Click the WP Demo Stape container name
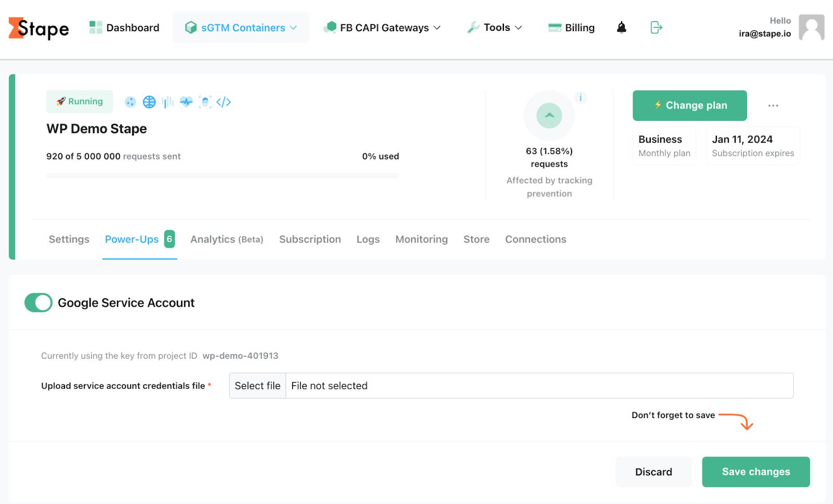The height and width of the screenshot is (504, 833). pos(97,129)
